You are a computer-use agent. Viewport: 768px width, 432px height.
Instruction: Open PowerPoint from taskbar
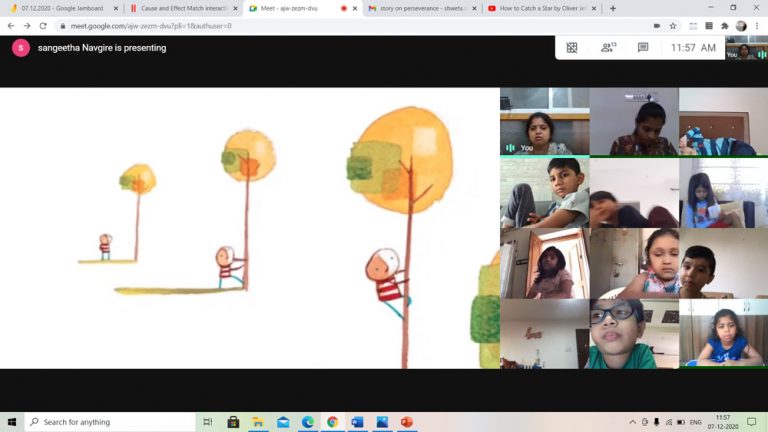[407, 422]
